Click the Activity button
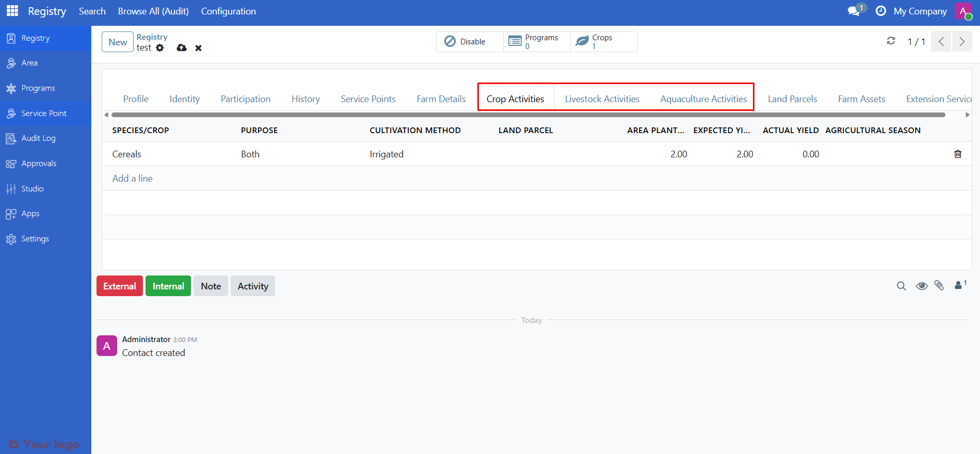The image size is (980, 454). pos(253,286)
